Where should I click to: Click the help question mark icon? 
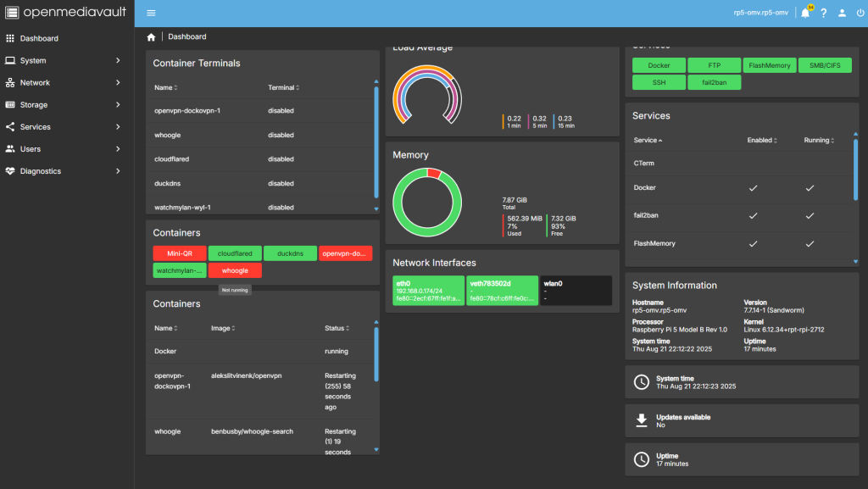tap(823, 13)
